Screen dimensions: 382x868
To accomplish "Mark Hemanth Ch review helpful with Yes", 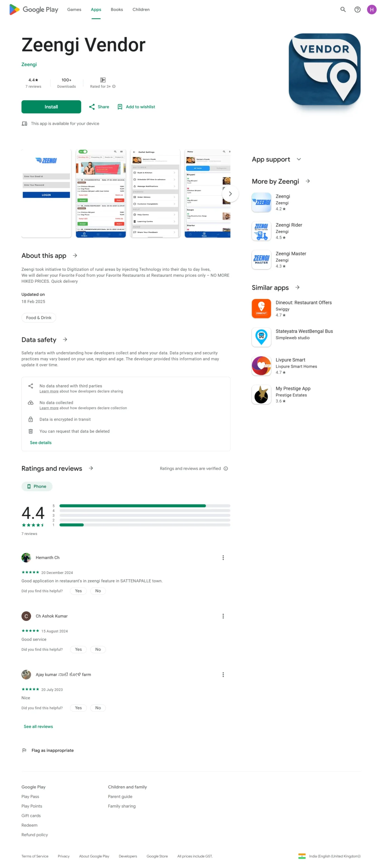I will [78, 591].
